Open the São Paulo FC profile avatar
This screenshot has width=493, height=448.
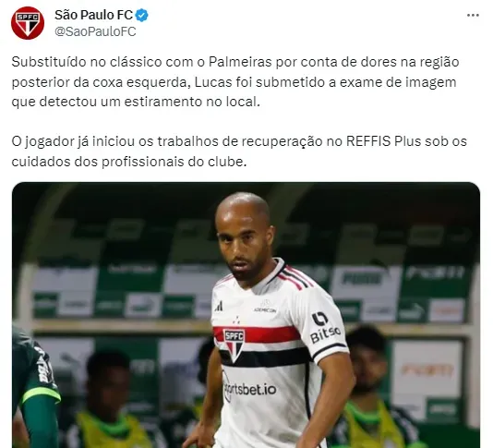tap(28, 23)
